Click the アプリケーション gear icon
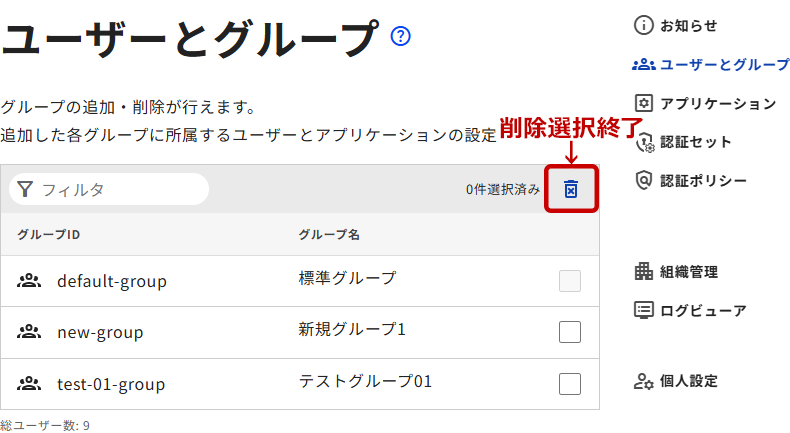790x433 pixels. [644, 103]
